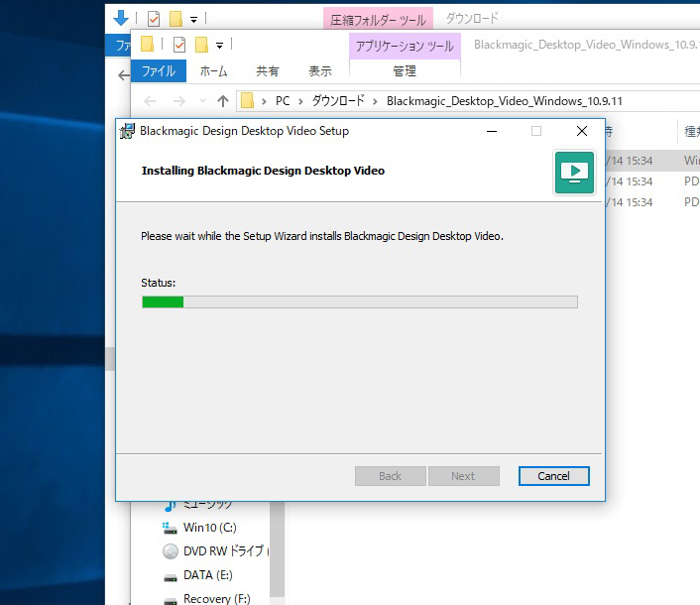Viewport: 700px width, 605px height.
Task: Click folder icon at front Explorer title bar
Action: click(147, 45)
